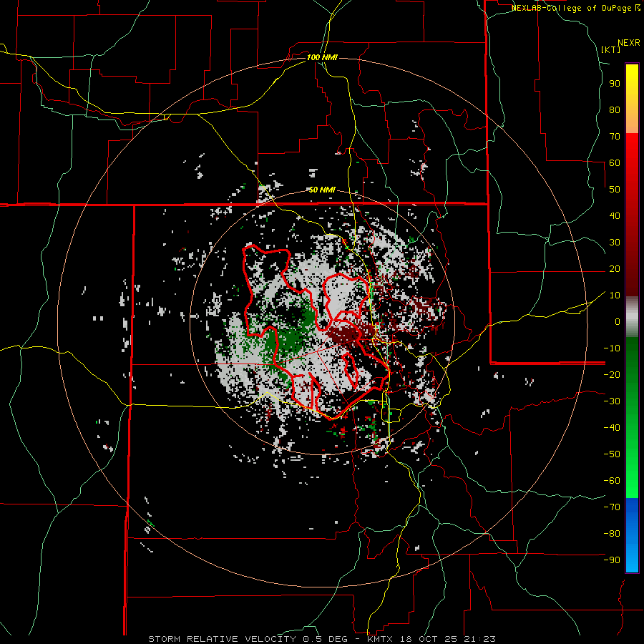This screenshot has width=644, height=644.
Task: Click the -70 scale label
Action: tap(612, 507)
